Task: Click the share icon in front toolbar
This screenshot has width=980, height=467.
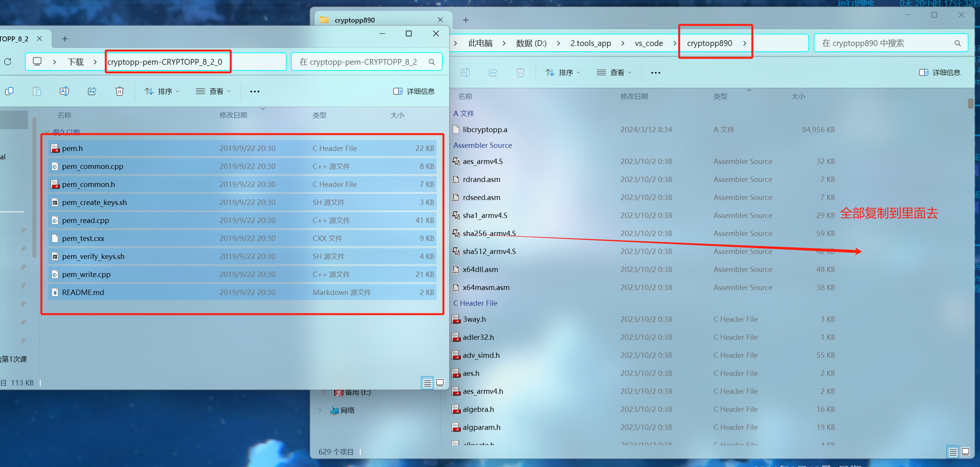Action: click(x=92, y=91)
